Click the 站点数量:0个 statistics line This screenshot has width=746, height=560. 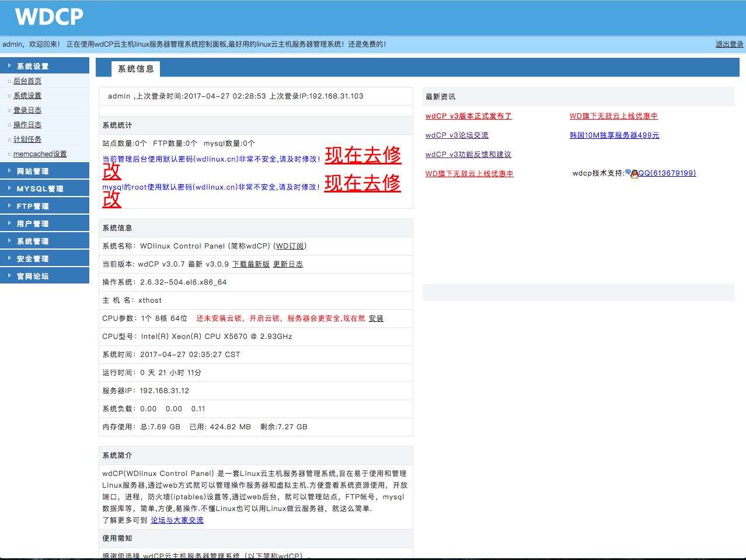(179, 143)
